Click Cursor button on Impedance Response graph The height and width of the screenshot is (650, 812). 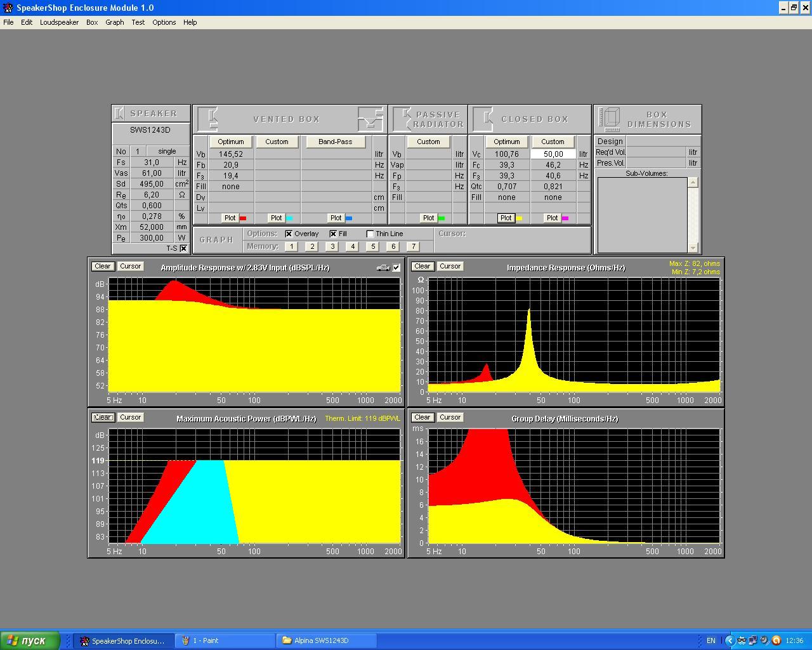450,266
